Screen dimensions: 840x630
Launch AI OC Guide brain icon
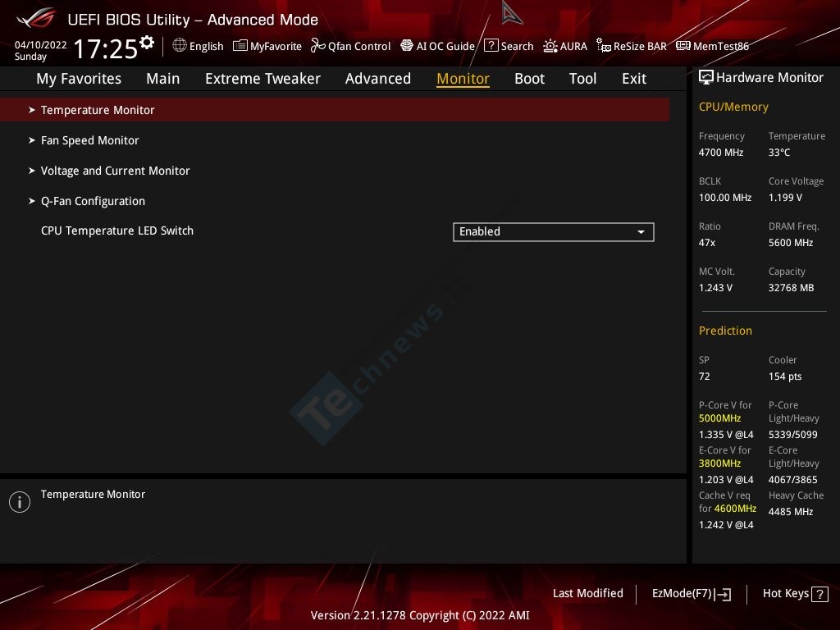click(407, 46)
